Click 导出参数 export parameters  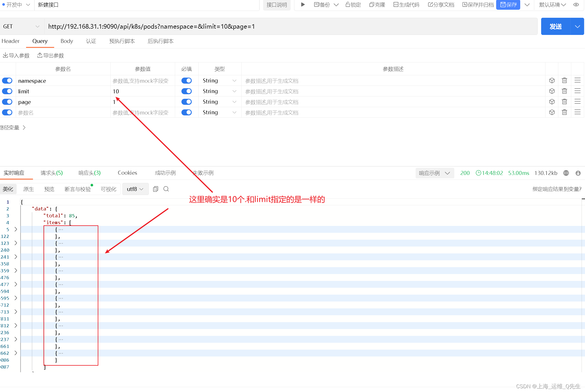(51, 55)
